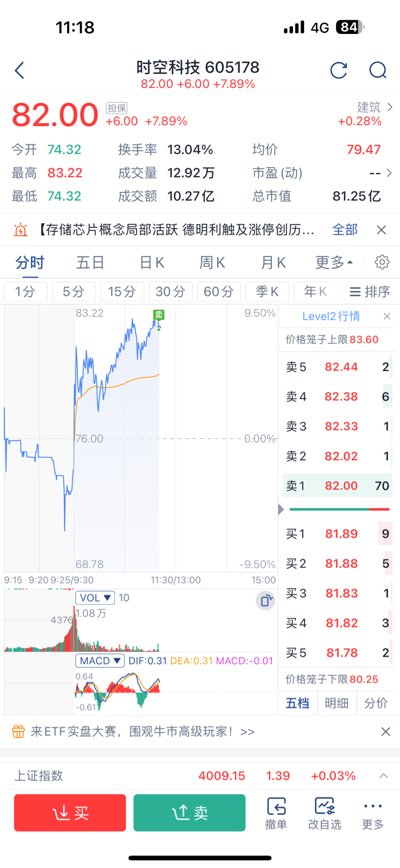Expand the 更多 chart period menu
The image size is (400, 868).
point(334,262)
